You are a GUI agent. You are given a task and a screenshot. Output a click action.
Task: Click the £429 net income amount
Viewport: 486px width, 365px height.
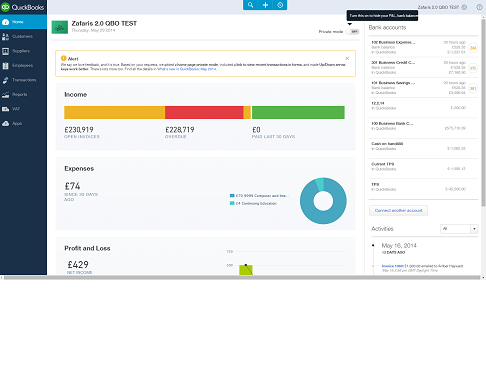[78, 265]
